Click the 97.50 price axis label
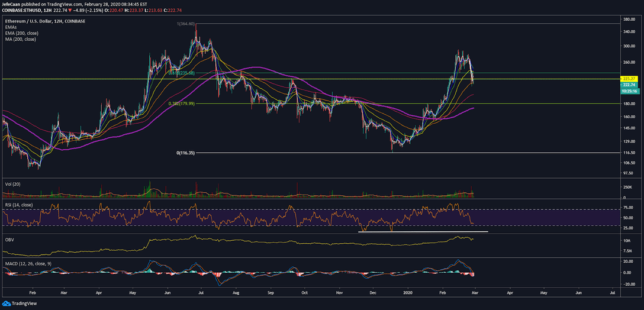 point(630,173)
